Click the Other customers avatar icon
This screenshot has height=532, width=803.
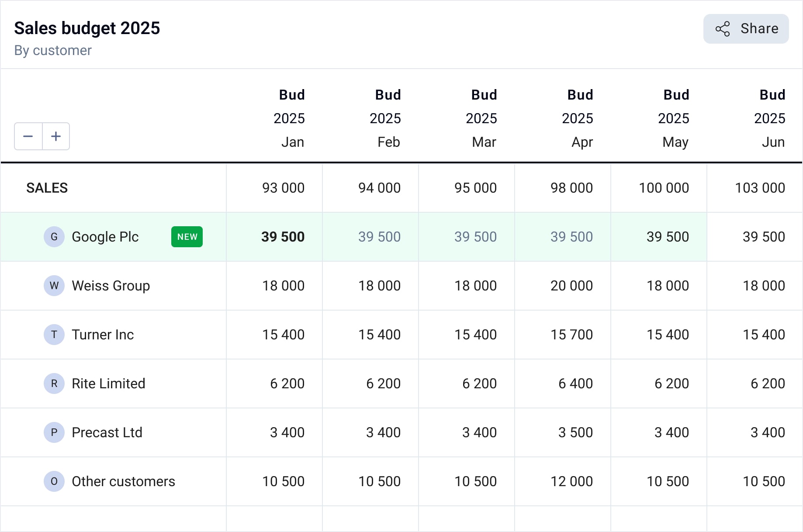54,481
